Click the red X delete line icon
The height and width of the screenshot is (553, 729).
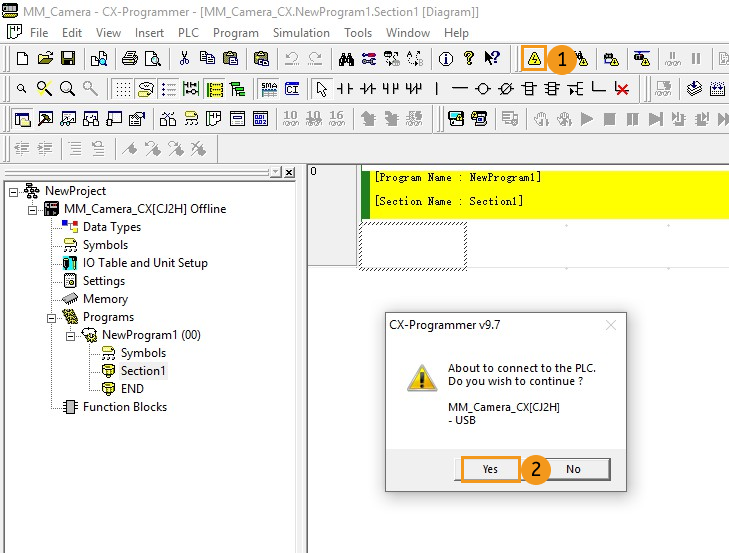pos(621,89)
